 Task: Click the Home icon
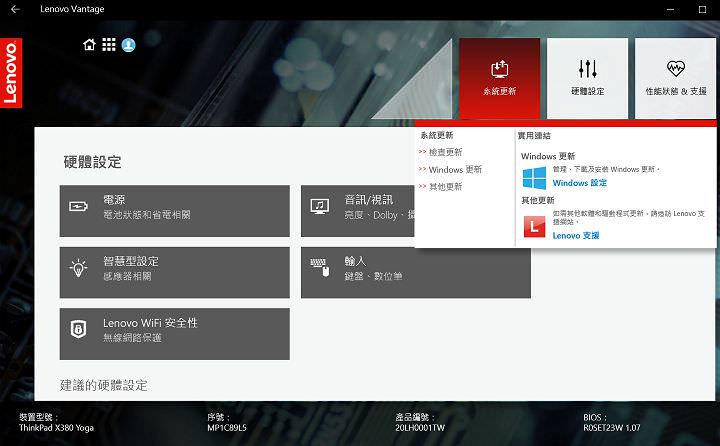pos(90,45)
